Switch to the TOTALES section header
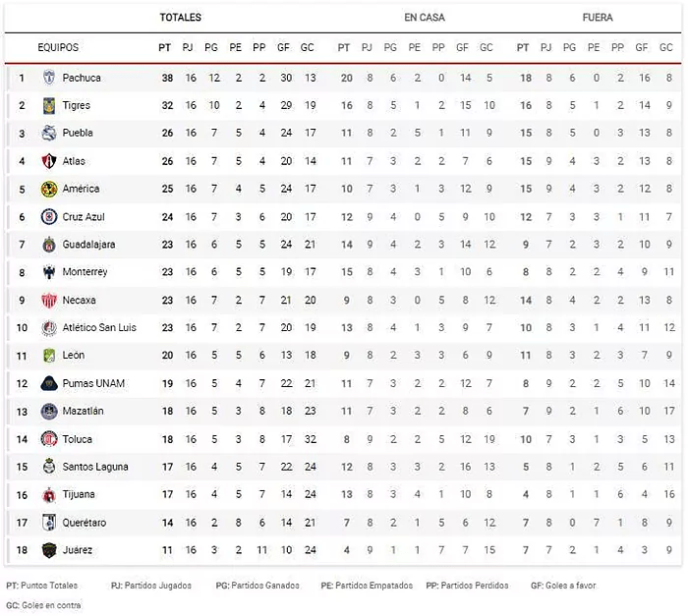Viewport: 688px width, 616px height. click(x=181, y=18)
